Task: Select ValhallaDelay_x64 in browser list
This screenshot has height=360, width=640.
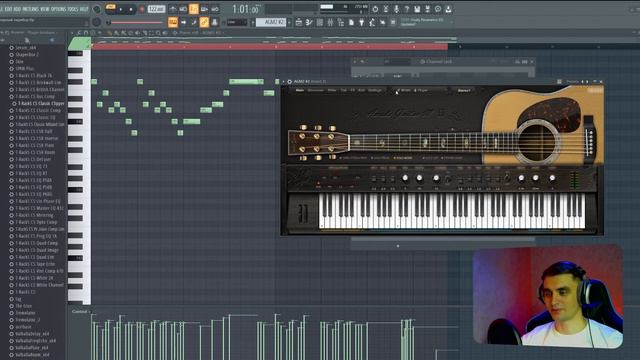Action: [32, 333]
